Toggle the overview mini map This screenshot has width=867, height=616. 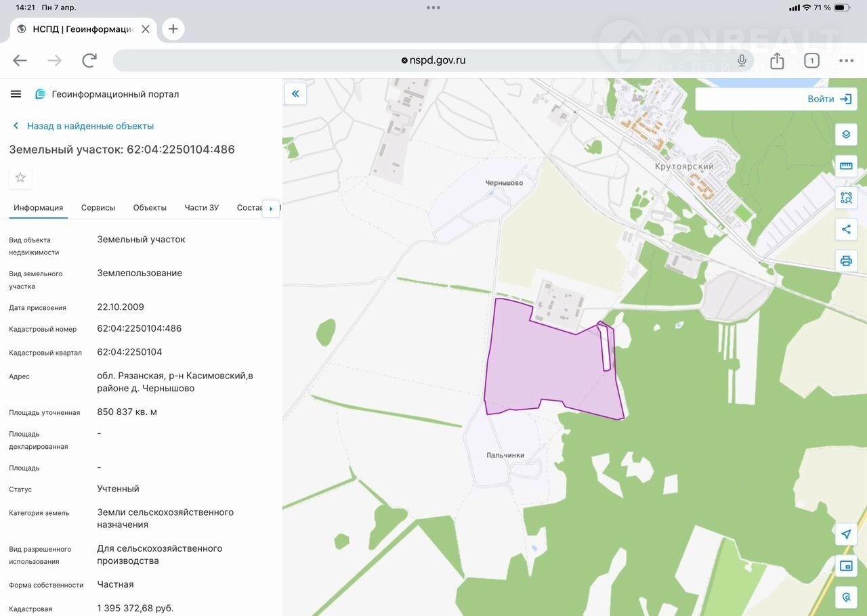(846, 566)
